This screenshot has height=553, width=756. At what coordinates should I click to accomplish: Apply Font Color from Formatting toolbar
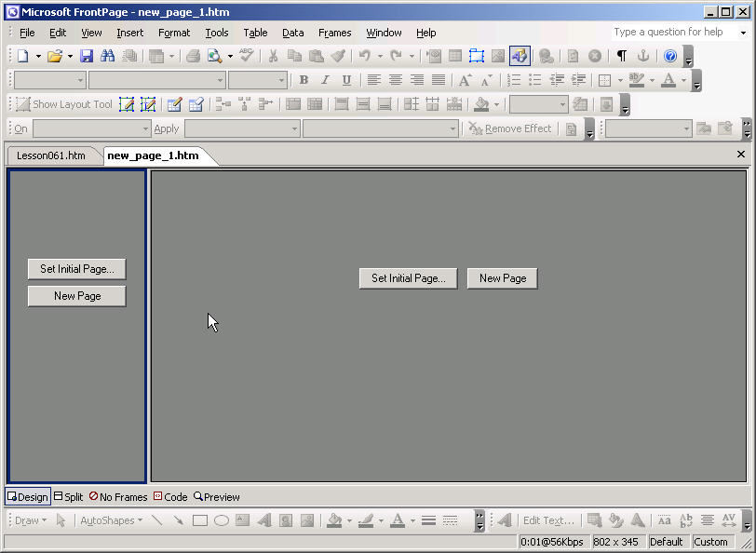pyautogui.click(x=668, y=80)
